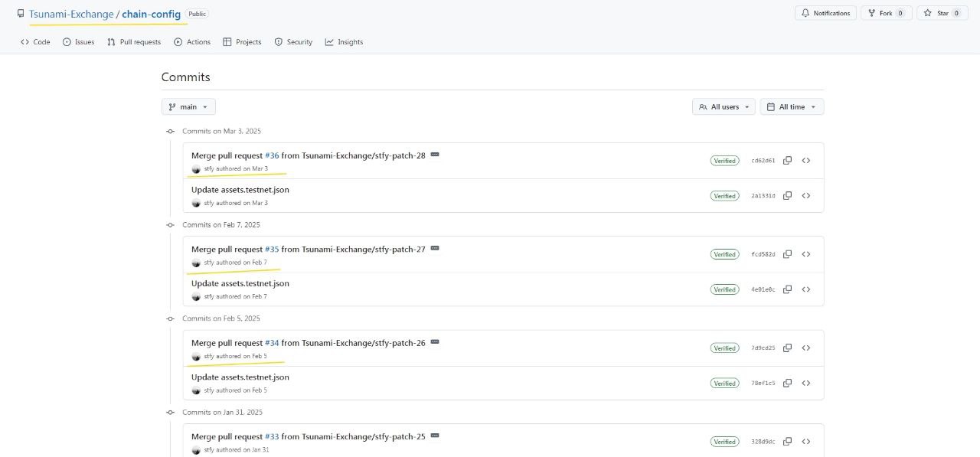The image size is (980, 457).
Task: Open the All users filter dropdown
Action: pyautogui.click(x=724, y=107)
